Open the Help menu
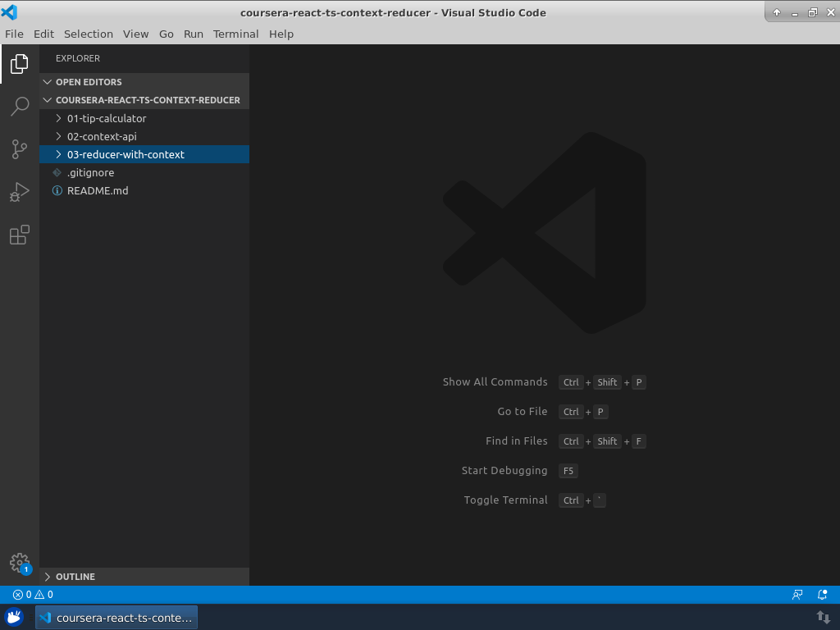Screen dimensions: 840x630 click(281, 34)
